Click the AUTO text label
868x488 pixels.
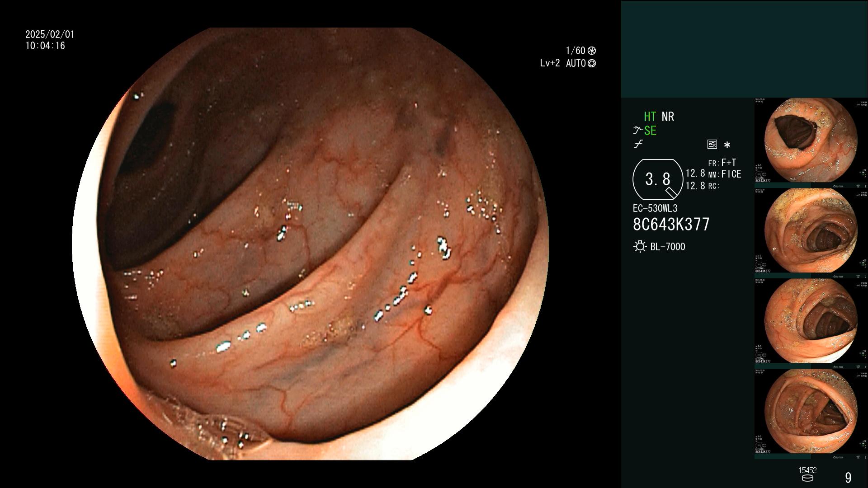click(x=576, y=63)
